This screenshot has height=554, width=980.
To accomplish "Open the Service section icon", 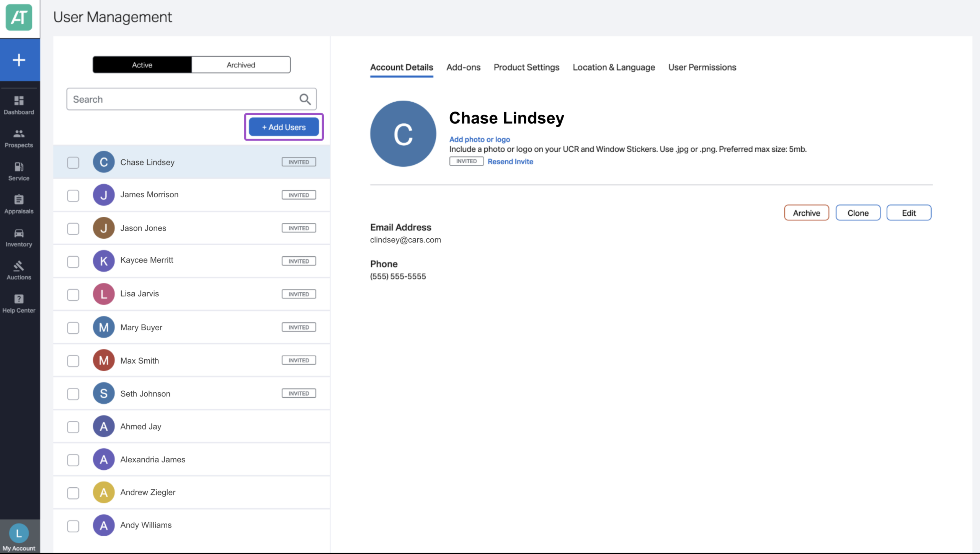I will [19, 167].
